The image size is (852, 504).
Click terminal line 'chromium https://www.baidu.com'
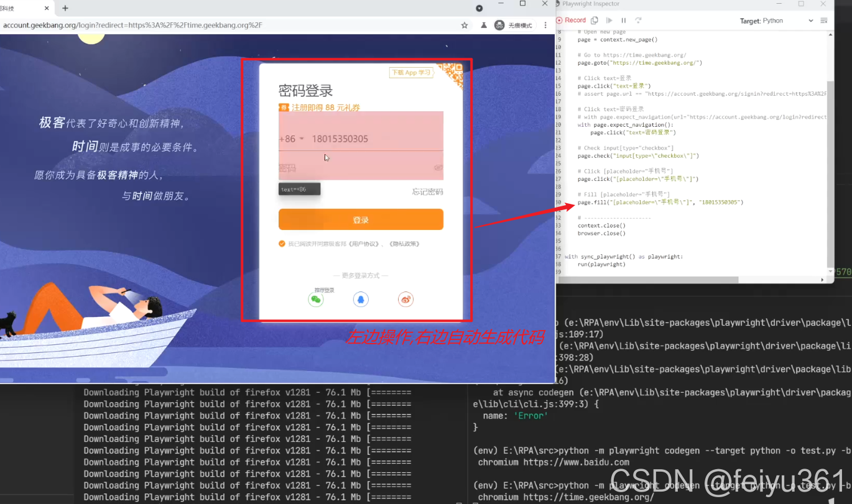[x=553, y=462]
